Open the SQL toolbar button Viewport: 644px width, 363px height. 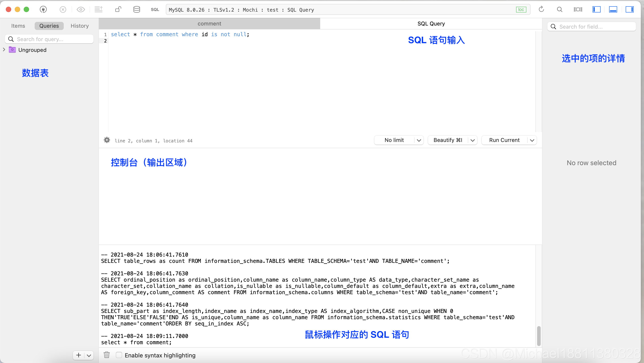[x=155, y=9]
